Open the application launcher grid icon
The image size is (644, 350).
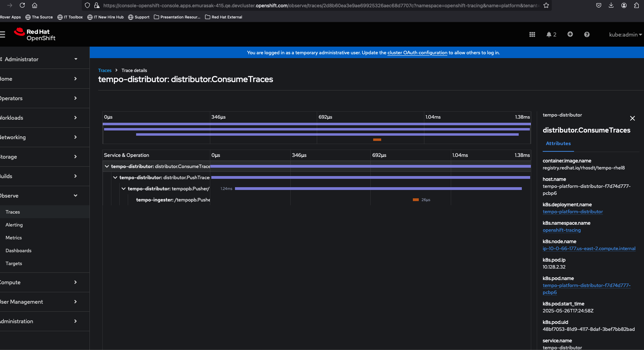[x=532, y=34]
